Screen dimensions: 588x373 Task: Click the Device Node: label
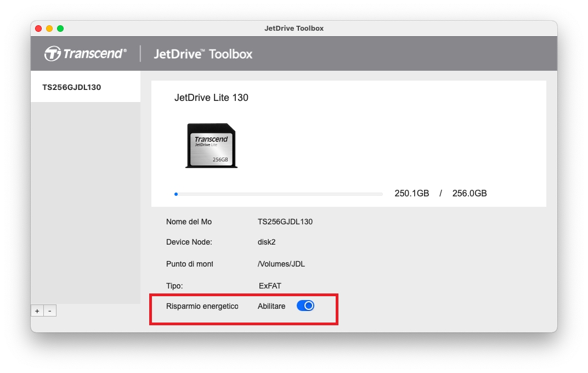pyautogui.click(x=189, y=242)
